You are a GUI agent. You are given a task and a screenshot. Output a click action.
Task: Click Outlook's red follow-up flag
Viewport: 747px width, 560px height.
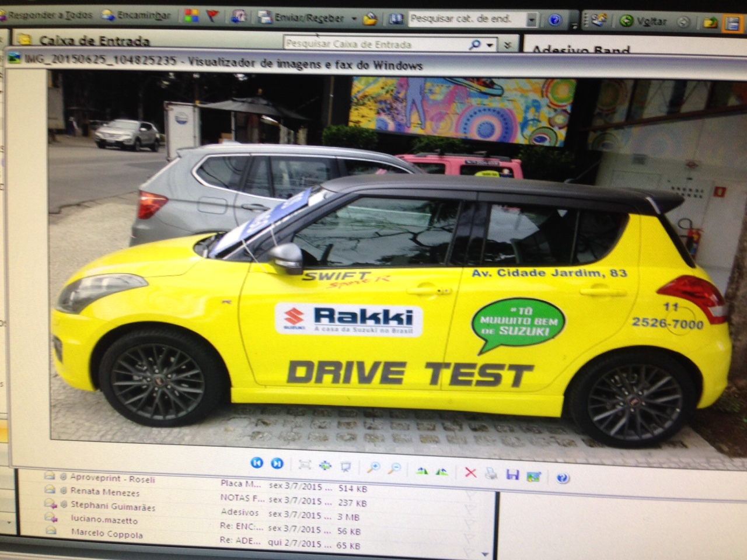pos(212,16)
